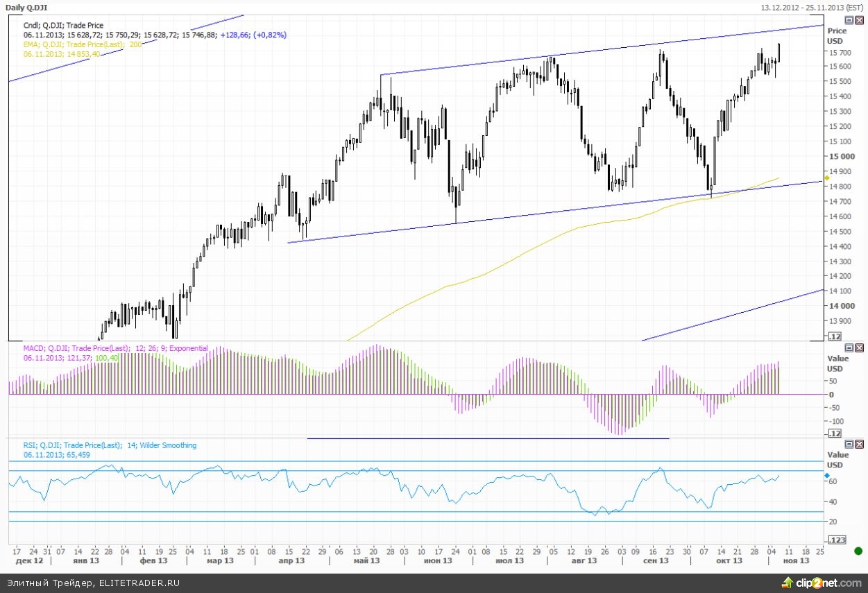Click the date range text at top right

812,8
